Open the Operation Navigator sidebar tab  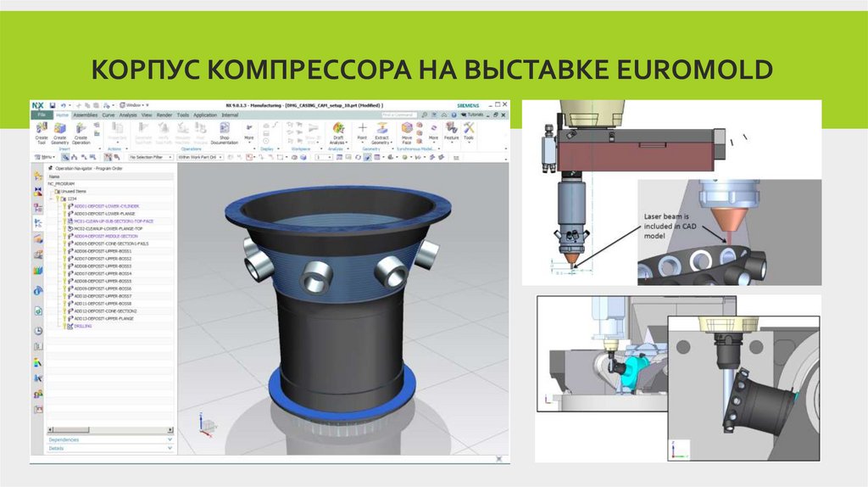pyautogui.click(x=37, y=223)
